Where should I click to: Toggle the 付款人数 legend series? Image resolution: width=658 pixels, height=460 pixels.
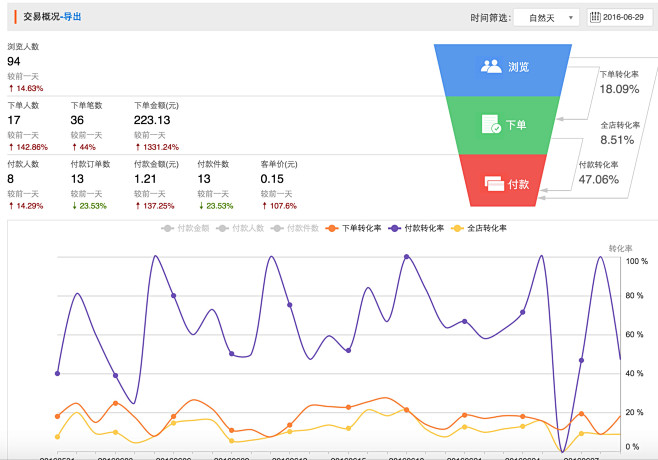coord(240,228)
